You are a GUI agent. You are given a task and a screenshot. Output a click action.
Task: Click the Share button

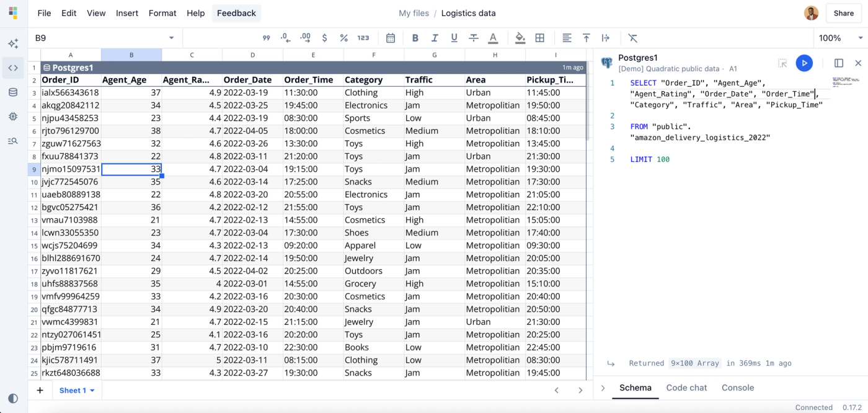point(843,13)
